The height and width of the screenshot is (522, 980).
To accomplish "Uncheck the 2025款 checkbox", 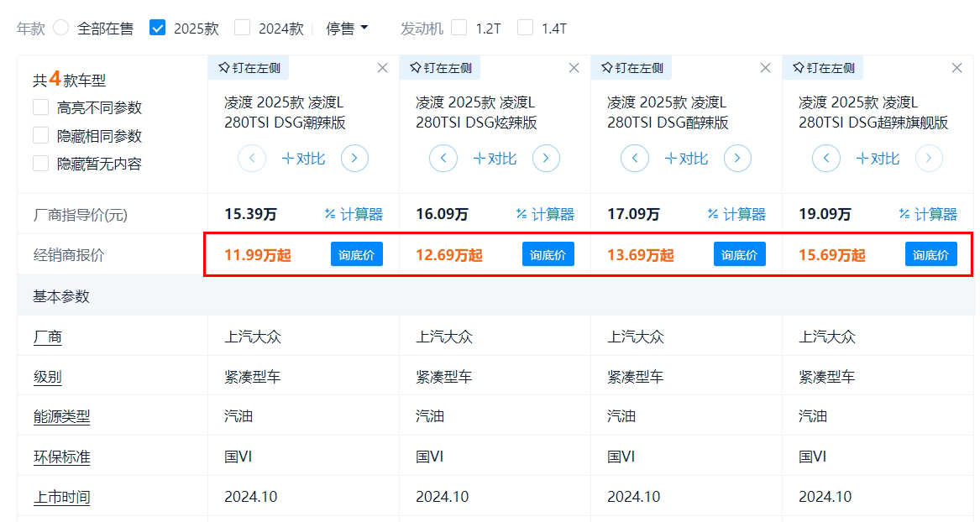I will 158,28.
